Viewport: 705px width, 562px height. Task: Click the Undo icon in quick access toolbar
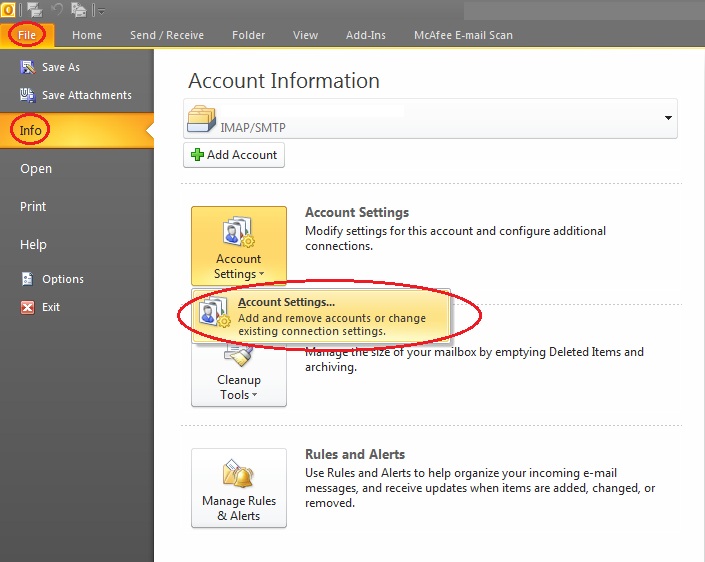coord(57,9)
